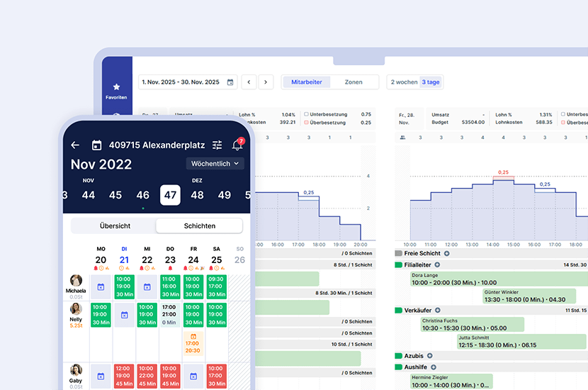Add a shift to Freie Schicht with plus icon

[x=446, y=253]
